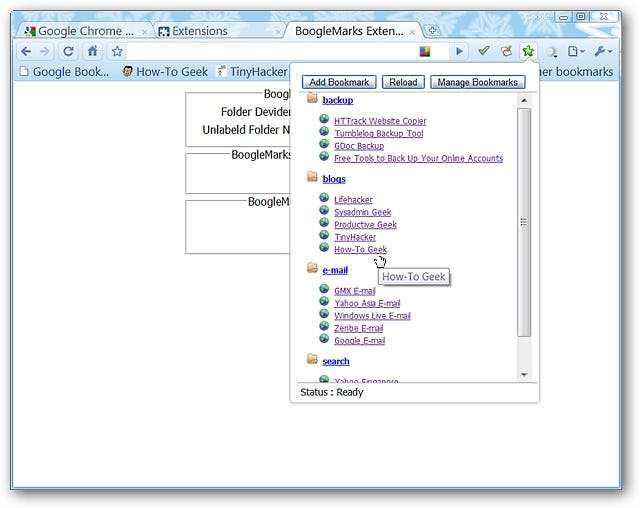Click the checkmark extension icon in the toolbar
Image resolution: width=640 pixels, height=508 pixels.
pos(484,51)
